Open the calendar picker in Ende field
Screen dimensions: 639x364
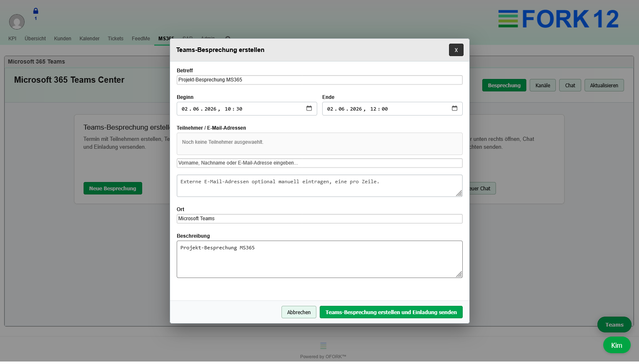click(454, 108)
